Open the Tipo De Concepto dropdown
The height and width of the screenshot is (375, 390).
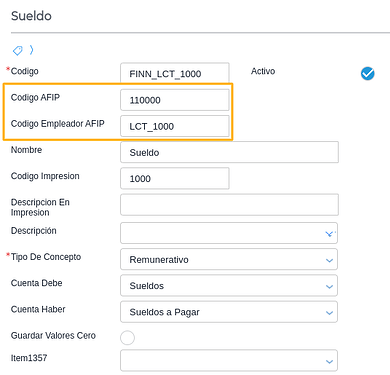[x=229, y=259]
